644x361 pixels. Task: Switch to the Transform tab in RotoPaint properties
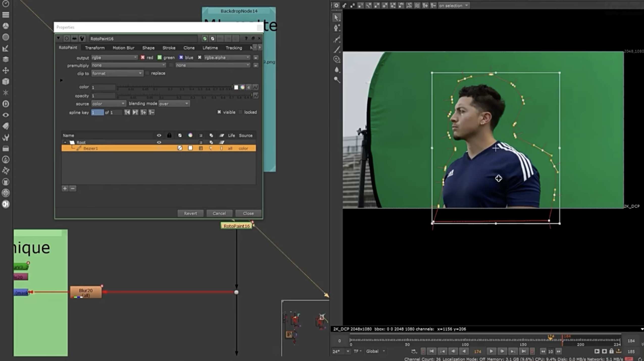95,48
